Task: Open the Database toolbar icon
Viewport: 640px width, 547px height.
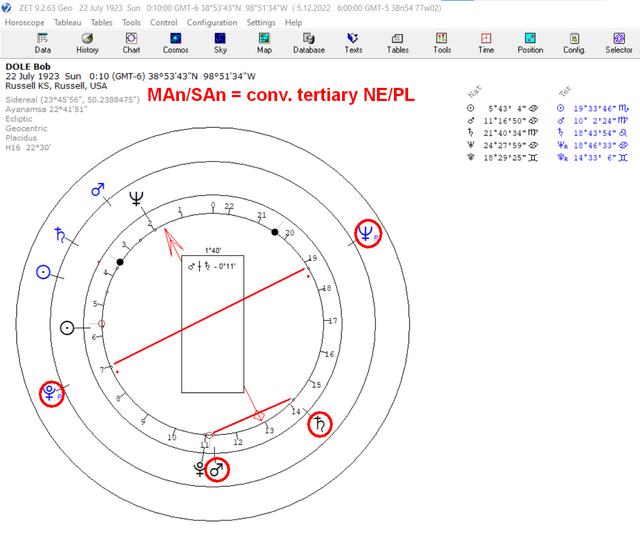Action: point(309,44)
